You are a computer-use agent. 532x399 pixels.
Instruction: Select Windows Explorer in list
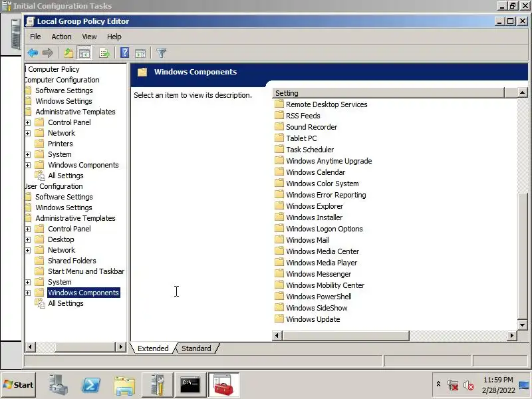tap(315, 206)
